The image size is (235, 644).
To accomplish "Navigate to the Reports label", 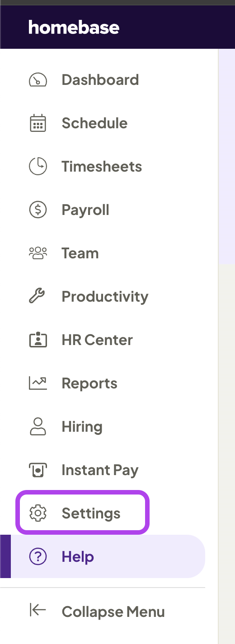I will click(x=89, y=383).
